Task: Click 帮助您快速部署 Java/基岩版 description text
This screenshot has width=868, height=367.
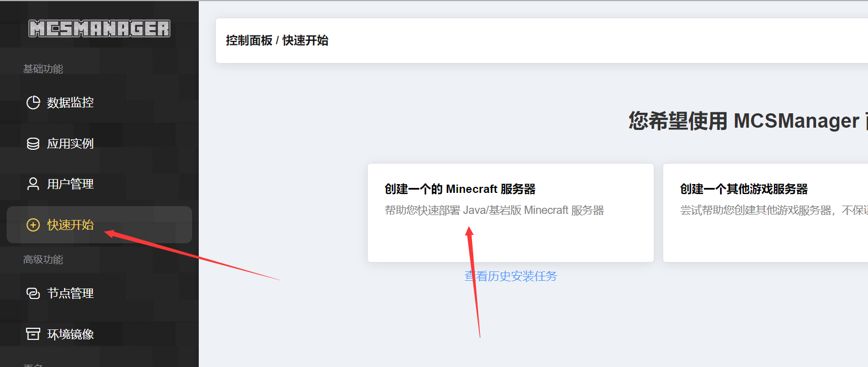Action: pos(494,210)
